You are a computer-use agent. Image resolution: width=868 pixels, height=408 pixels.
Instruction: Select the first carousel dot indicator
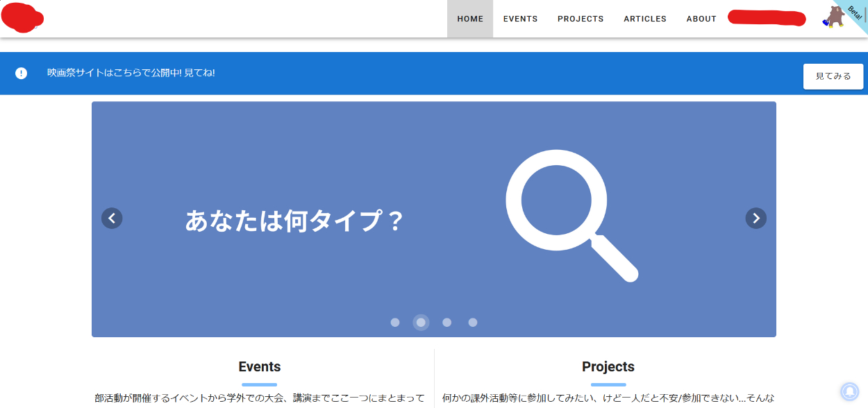click(x=395, y=322)
